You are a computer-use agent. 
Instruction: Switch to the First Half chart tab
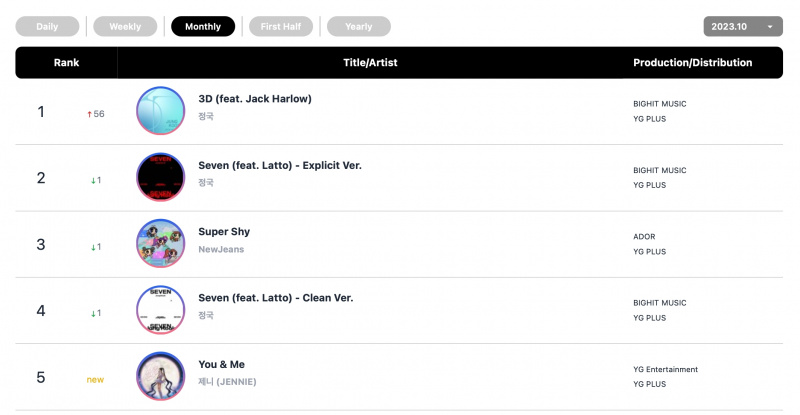281,27
